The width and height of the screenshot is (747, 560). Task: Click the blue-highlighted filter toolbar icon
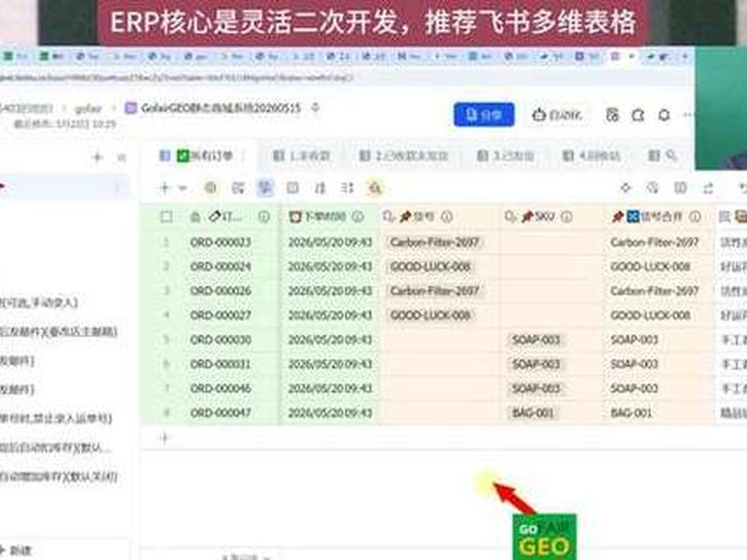pyautogui.click(x=265, y=189)
